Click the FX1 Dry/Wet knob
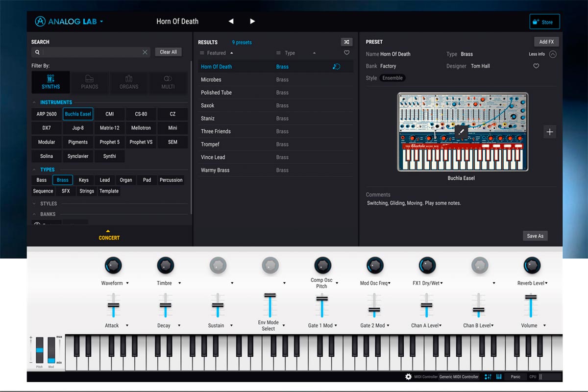 pos(427,266)
